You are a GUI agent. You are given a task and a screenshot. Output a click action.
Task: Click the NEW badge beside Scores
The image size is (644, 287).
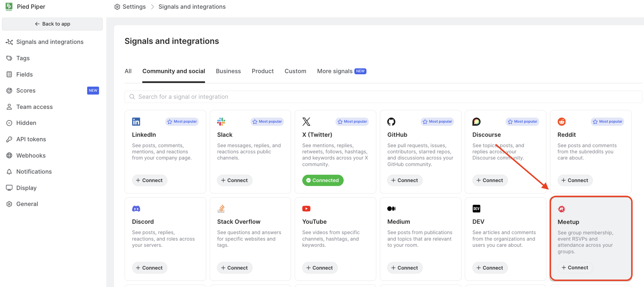[x=93, y=91]
